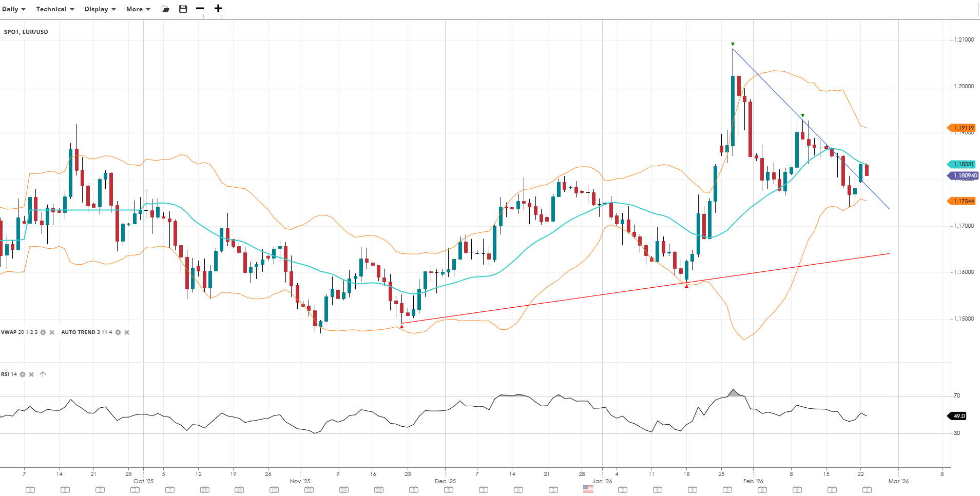
Task: Remove the RSI indicator
Action: [31, 374]
